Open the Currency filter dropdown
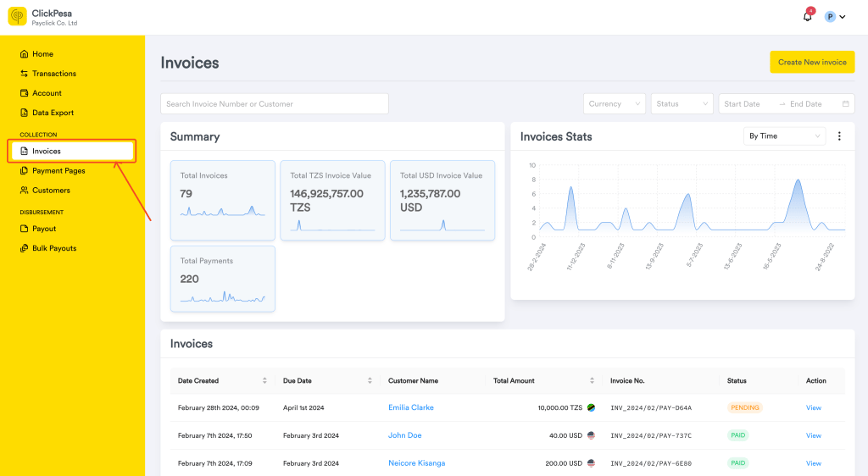 [615, 104]
